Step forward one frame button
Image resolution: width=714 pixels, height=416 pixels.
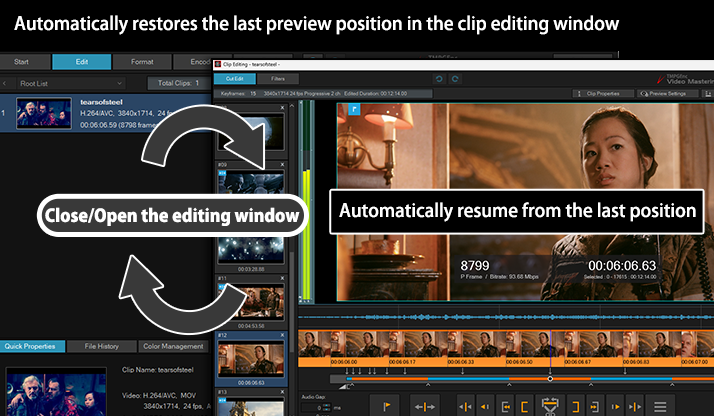point(615,406)
